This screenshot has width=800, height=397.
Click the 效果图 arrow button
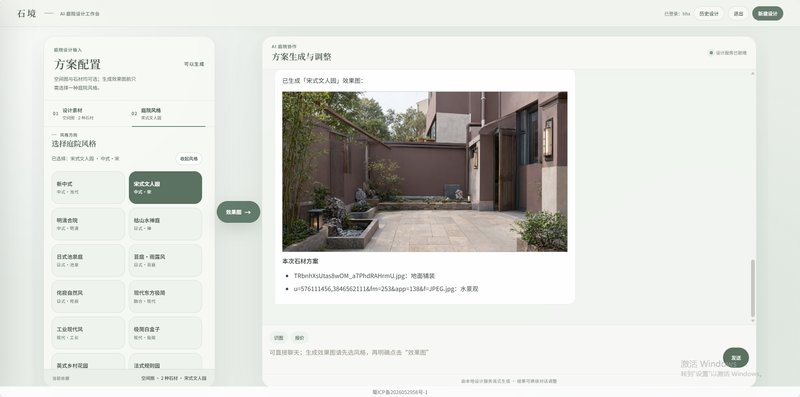(238, 212)
